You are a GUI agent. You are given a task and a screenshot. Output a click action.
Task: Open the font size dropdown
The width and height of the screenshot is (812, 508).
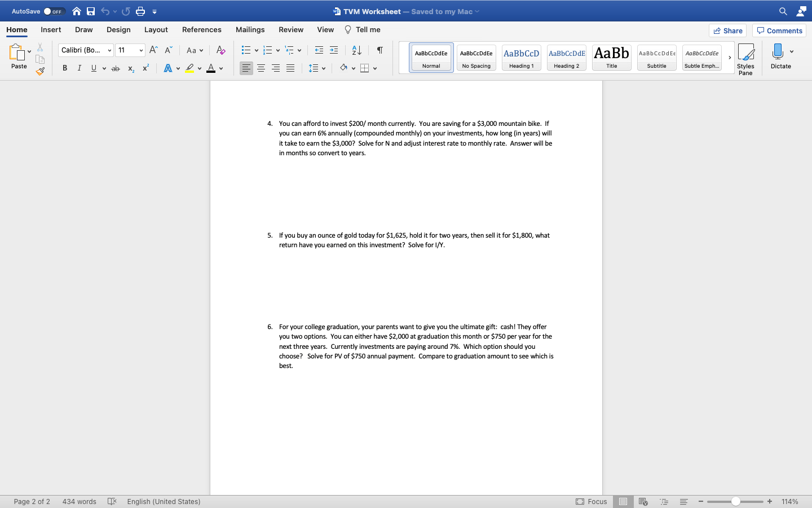coord(141,50)
